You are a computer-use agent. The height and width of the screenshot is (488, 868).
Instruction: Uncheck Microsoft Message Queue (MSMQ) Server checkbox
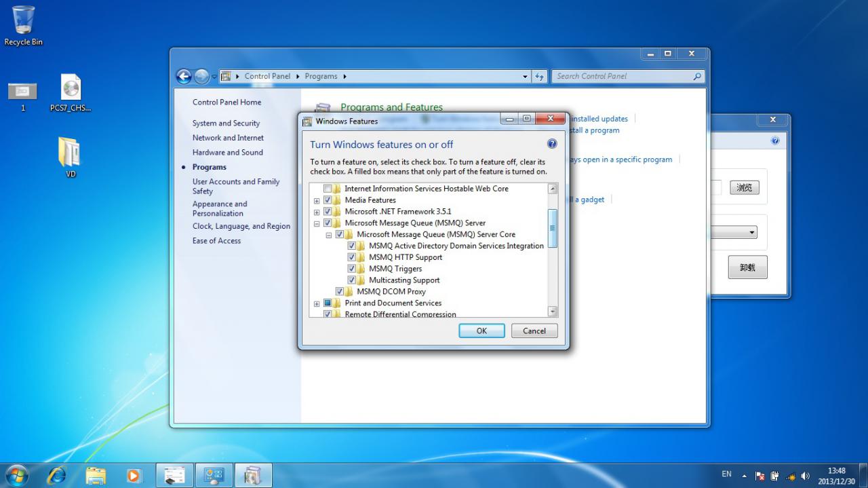[x=328, y=223]
